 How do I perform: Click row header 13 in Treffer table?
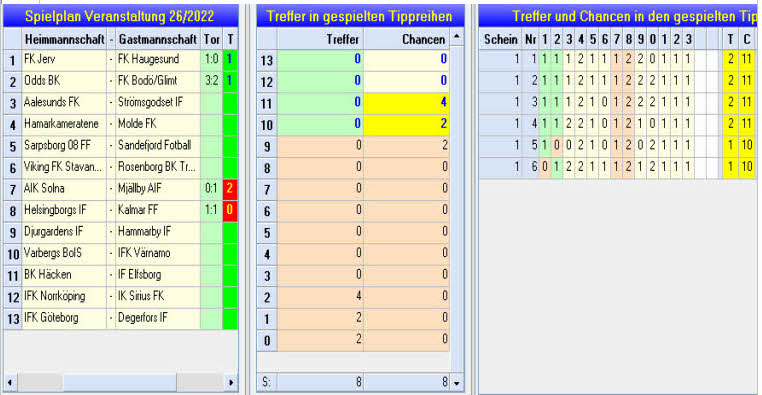pyautogui.click(x=267, y=60)
